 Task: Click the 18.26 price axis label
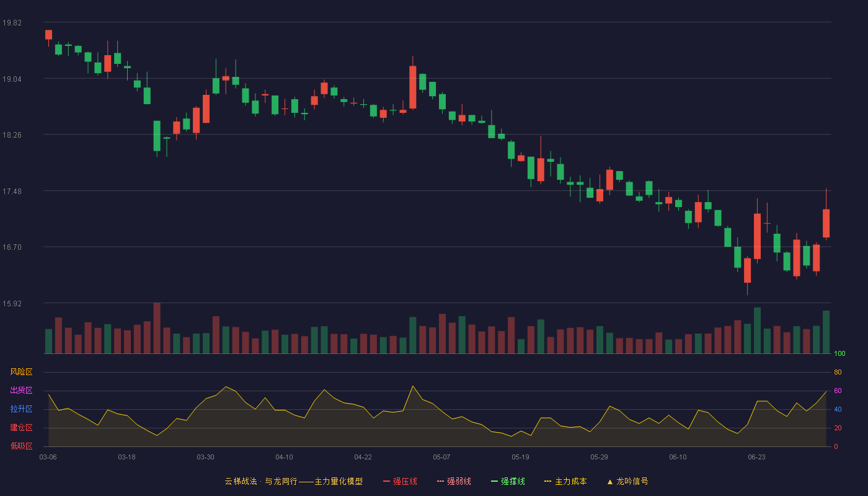click(12, 135)
